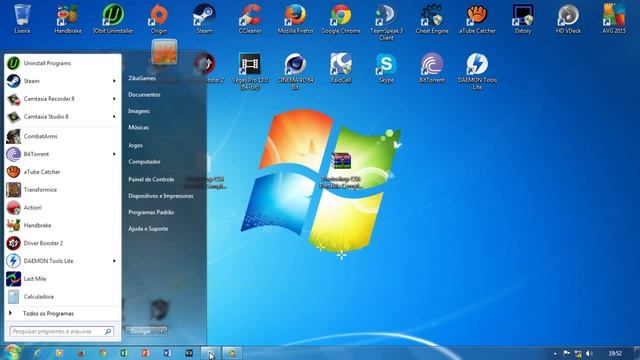Open Músicas from Start menu

click(138, 127)
